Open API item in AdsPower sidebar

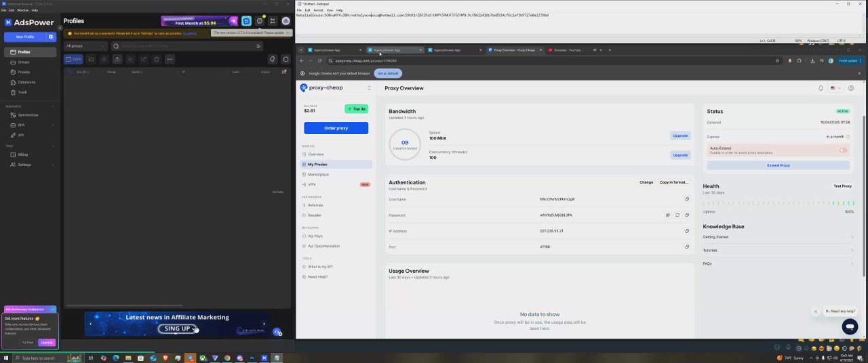tap(30, 135)
